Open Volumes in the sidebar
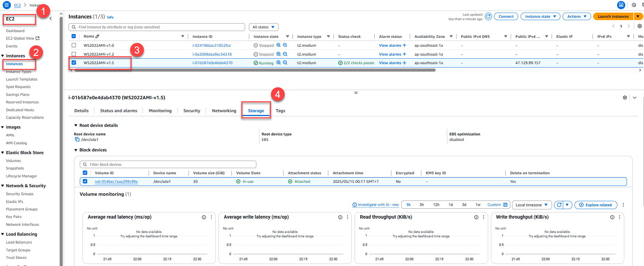Viewport: 644px width, 266px height. tap(13, 161)
